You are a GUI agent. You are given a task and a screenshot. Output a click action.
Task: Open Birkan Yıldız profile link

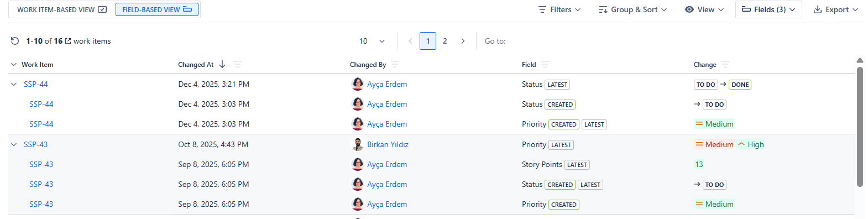coord(388,145)
